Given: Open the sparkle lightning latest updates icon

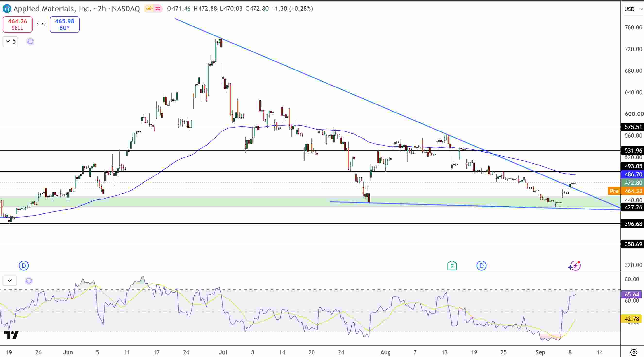Looking at the screenshot, I should 574,266.
